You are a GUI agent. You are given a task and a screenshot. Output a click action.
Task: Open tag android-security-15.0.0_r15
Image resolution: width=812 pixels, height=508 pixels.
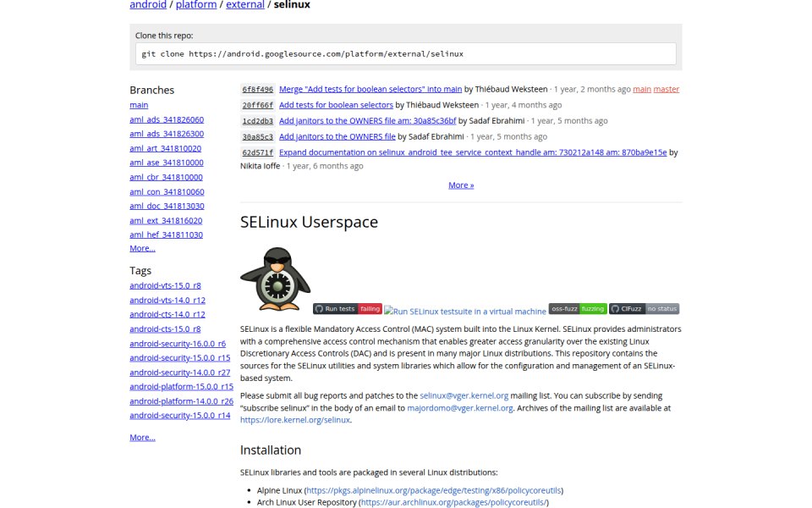(179, 357)
